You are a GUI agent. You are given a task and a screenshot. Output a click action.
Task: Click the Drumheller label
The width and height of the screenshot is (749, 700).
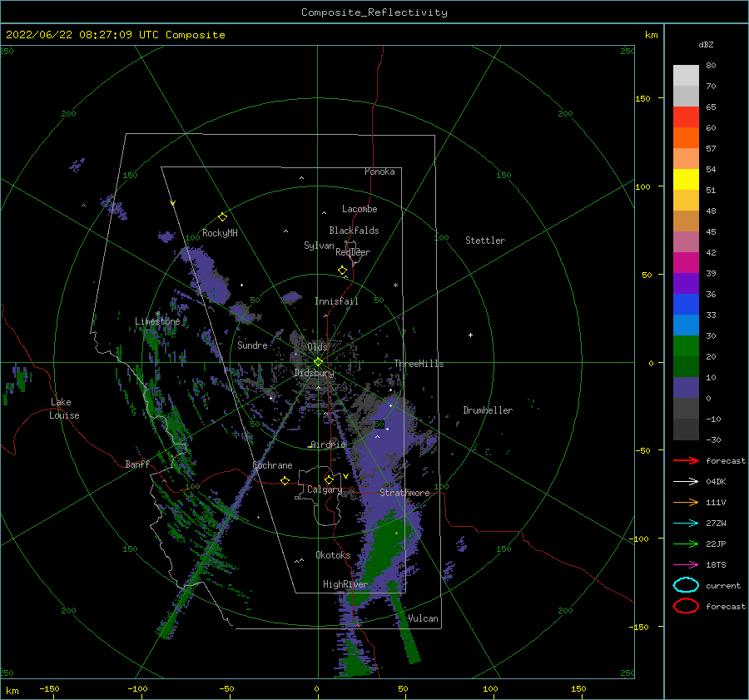(x=488, y=410)
